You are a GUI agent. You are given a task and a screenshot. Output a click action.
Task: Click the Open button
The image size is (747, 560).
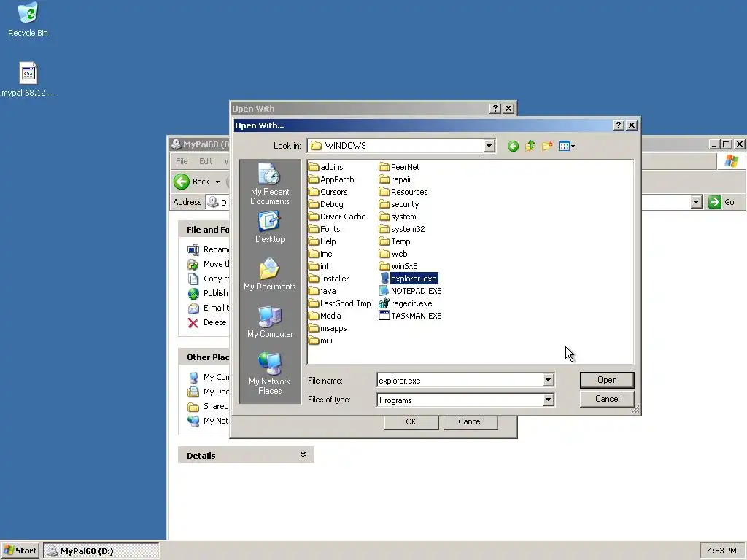[607, 380]
